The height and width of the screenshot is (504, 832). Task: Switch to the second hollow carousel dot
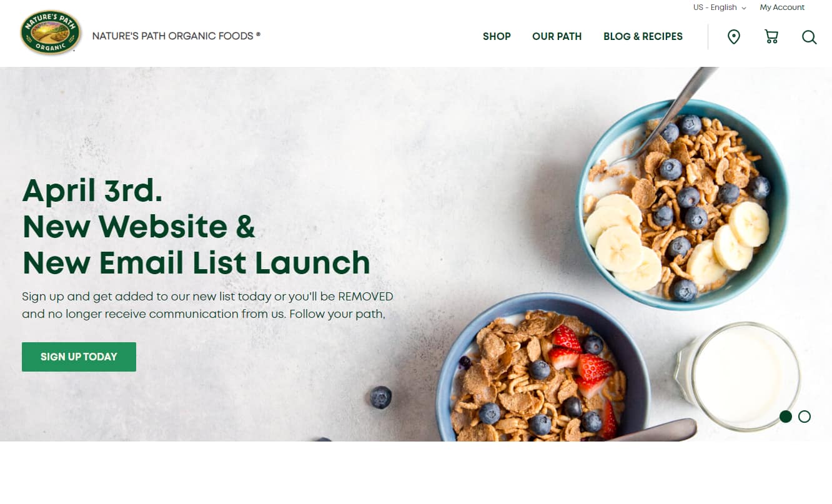pos(805,417)
